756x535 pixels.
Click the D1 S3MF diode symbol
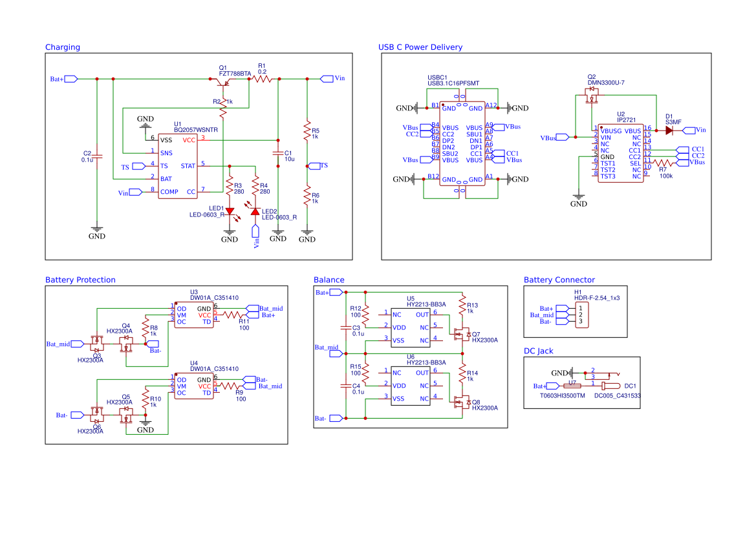[x=668, y=130]
